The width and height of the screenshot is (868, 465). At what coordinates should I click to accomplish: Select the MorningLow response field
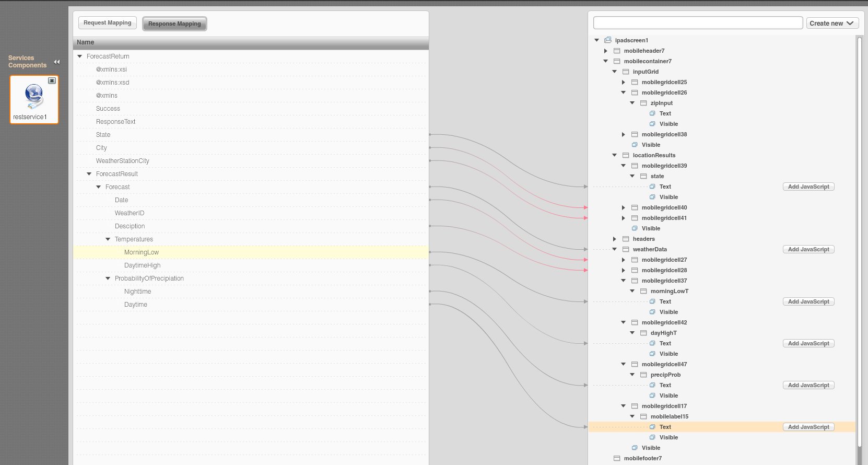[x=142, y=252]
